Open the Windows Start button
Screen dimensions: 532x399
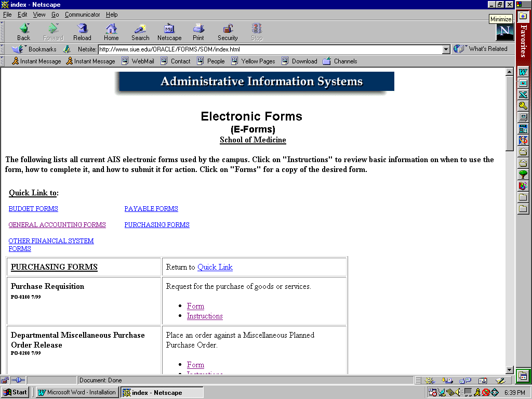point(15,392)
